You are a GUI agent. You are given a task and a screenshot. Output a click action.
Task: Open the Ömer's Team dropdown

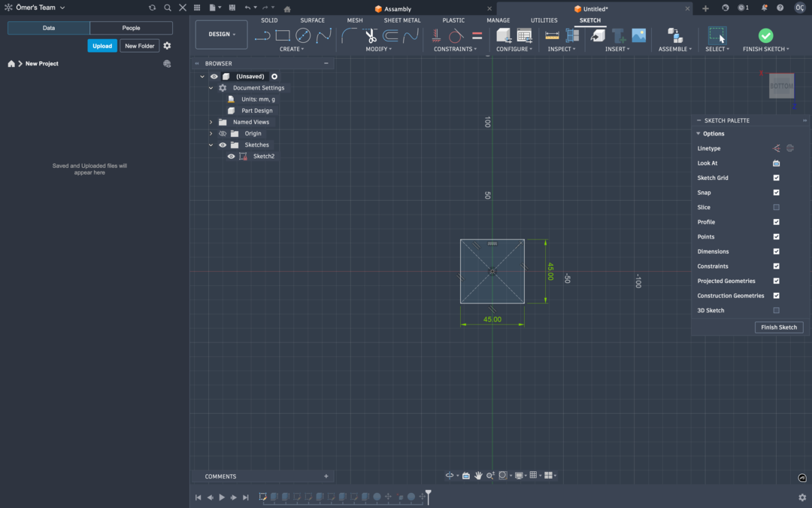pyautogui.click(x=41, y=8)
